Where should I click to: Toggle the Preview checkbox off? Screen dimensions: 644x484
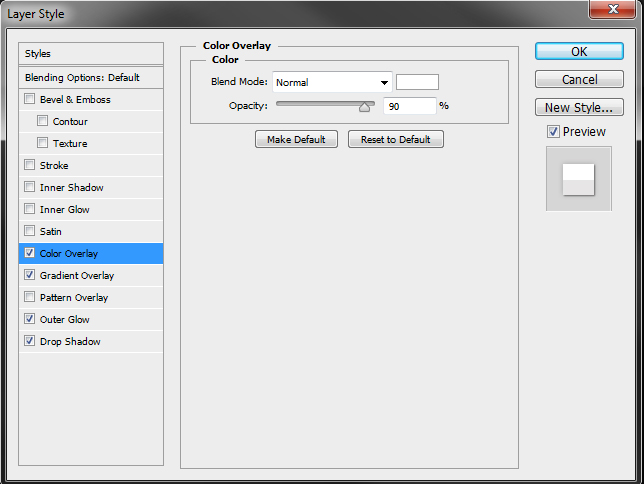point(553,131)
